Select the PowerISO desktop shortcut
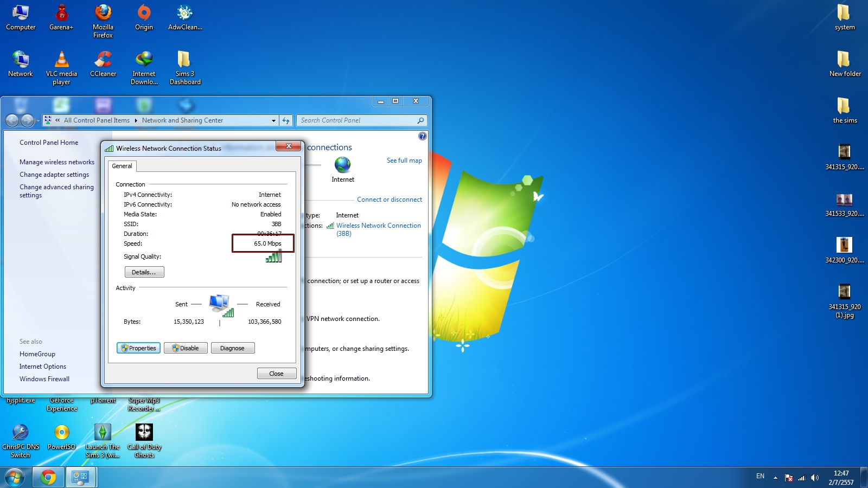Image resolution: width=868 pixels, height=488 pixels. coord(61,437)
